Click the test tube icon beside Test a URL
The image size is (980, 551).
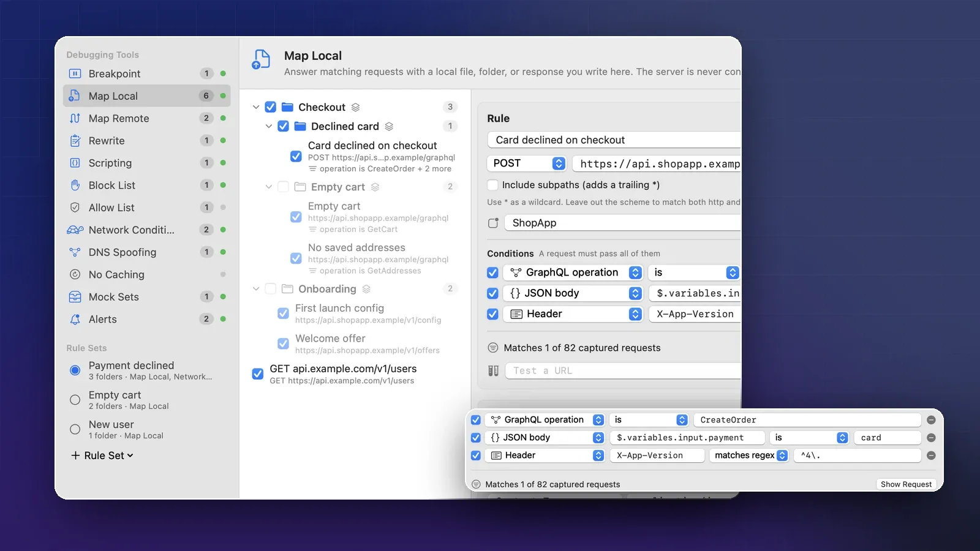493,370
